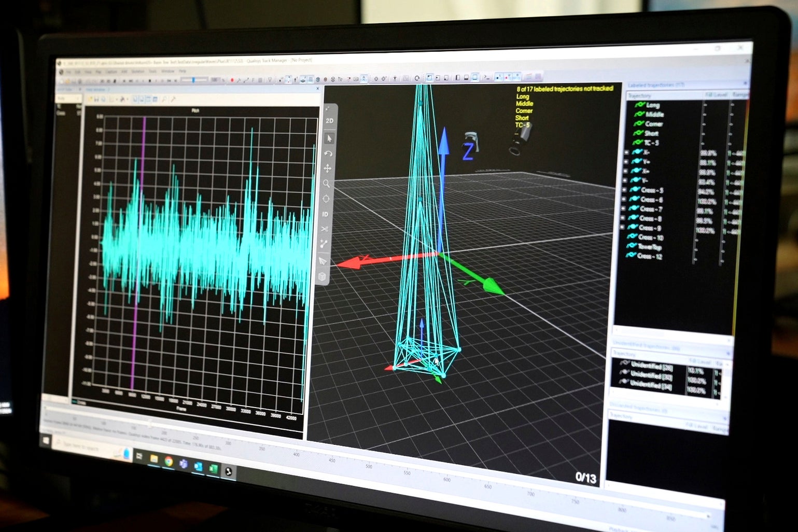This screenshot has height=532, width=798.
Task: Select the TowerTop labeled trajectory
Action: (649, 247)
